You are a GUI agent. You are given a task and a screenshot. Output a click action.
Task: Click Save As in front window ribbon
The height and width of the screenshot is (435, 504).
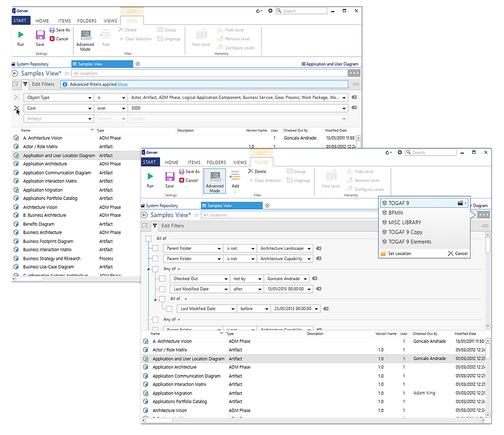click(x=189, y=172)
